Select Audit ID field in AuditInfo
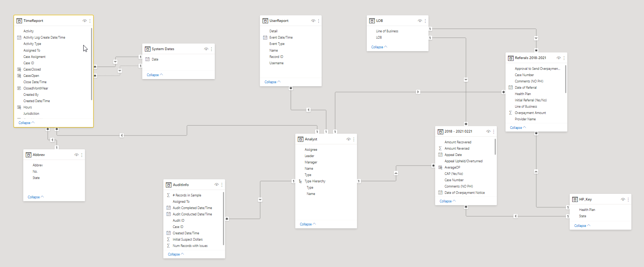Image resolution: width=644 pixels, height=267 pixels. point(178,221)
